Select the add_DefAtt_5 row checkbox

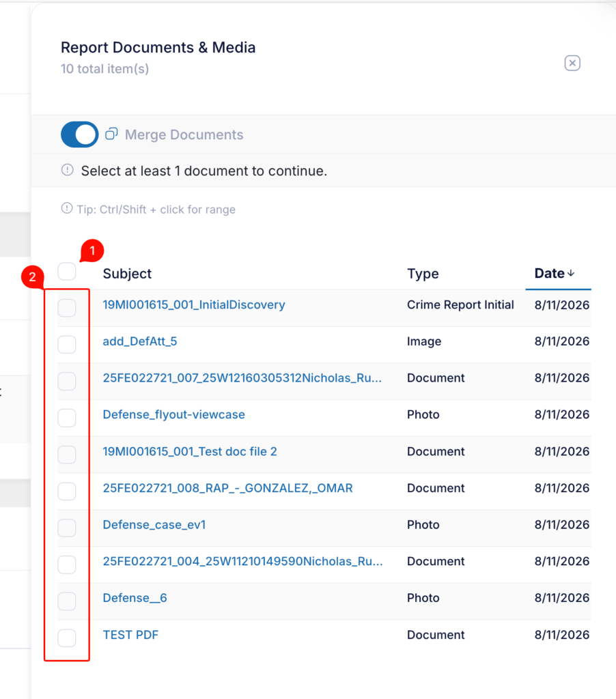(67, 345)
